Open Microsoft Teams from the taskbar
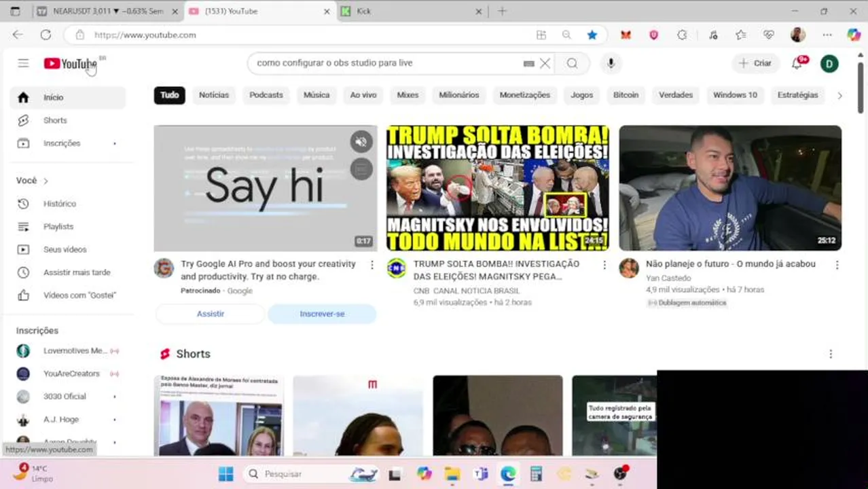868x489 pixels. [481, 474]
